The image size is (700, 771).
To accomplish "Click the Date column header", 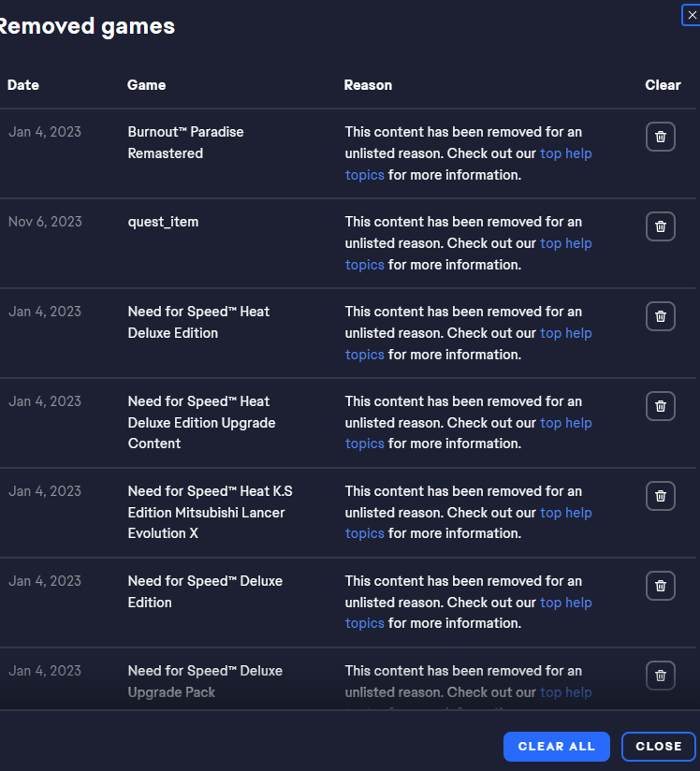I will click(x=23, y=85).
